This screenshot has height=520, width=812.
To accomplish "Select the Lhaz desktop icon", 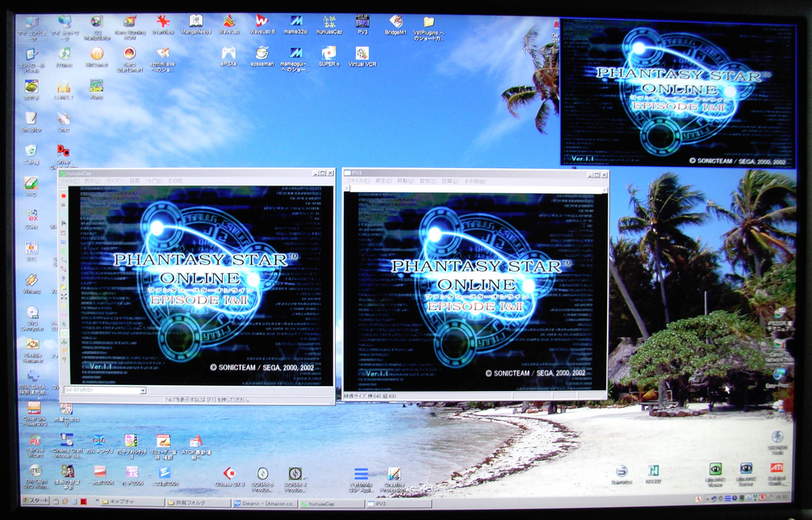I will pos(64,122).
